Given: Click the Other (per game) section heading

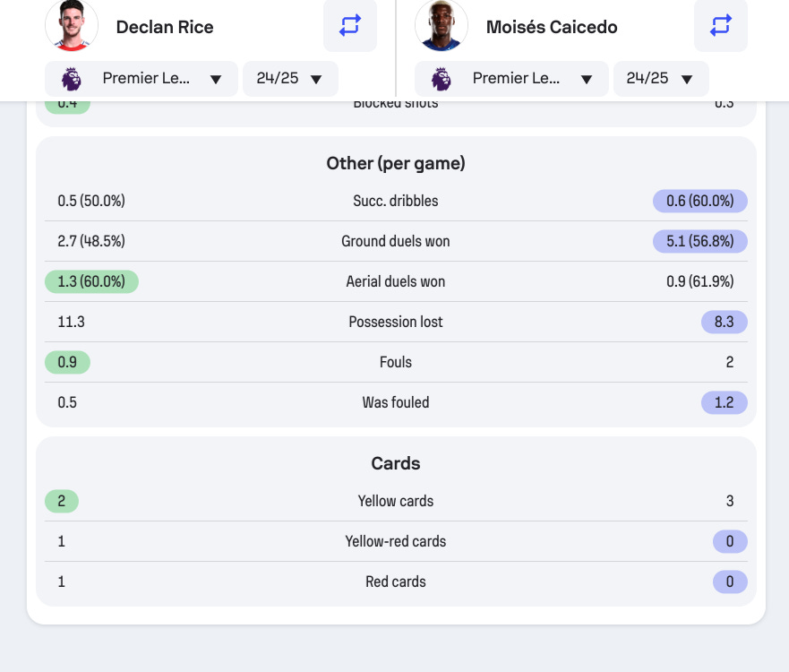Looking at the screenshot, I should [396, 163].
